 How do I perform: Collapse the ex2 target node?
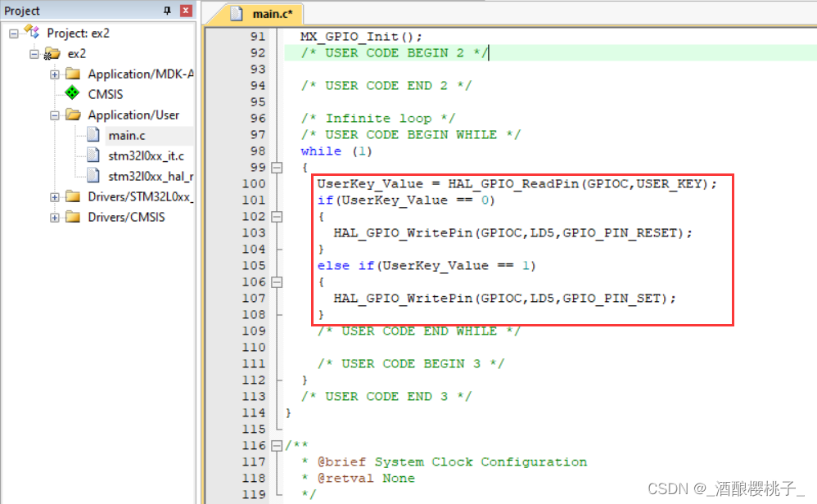pos(34,54)
